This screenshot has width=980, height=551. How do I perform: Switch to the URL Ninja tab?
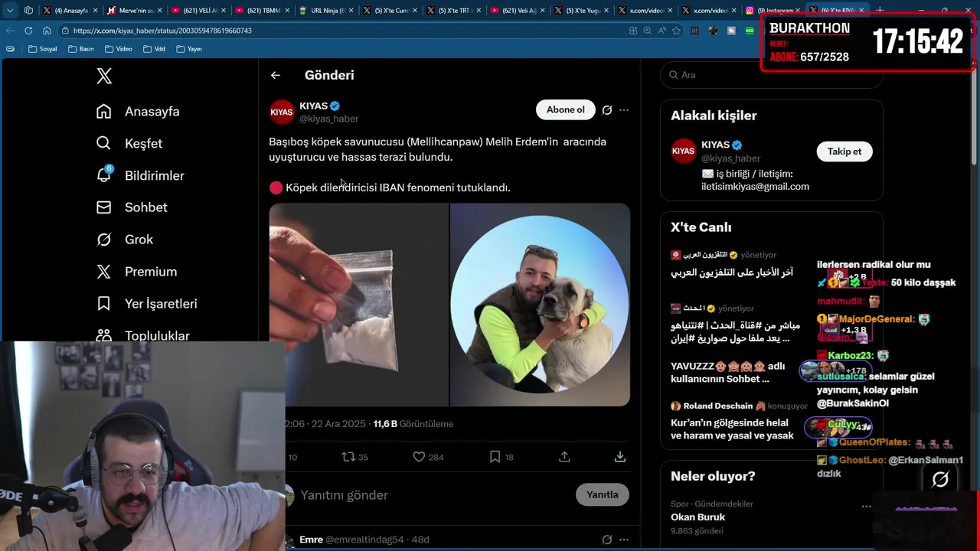click(326, 11)
